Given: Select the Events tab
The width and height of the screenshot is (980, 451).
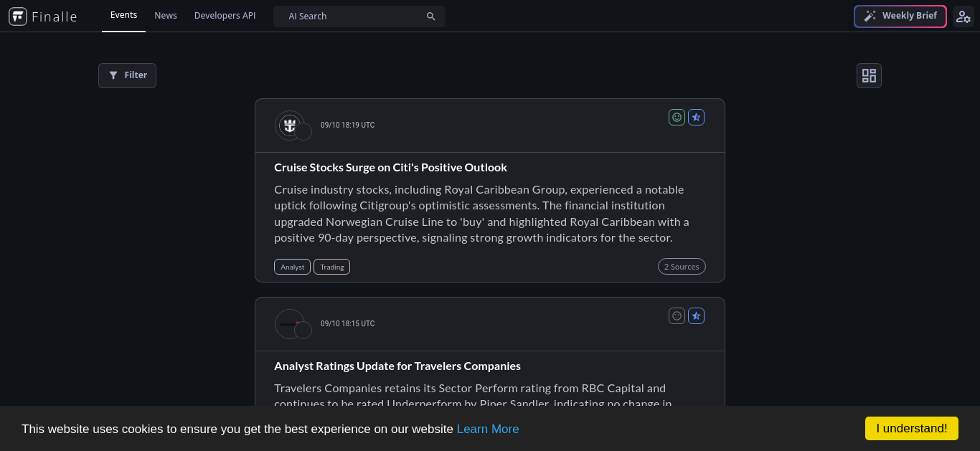Looking at the screenshot, I should coord(123,16).
